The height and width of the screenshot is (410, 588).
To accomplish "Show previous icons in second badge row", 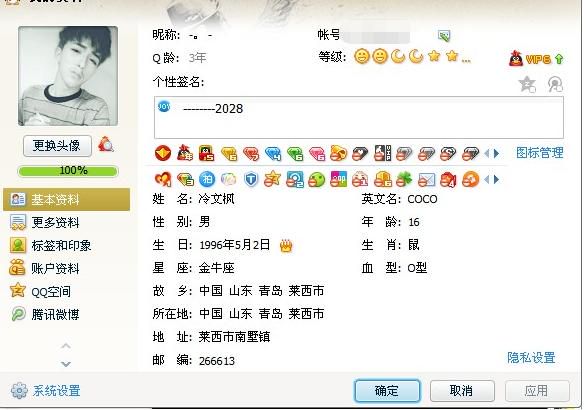I will click(487, 180).
